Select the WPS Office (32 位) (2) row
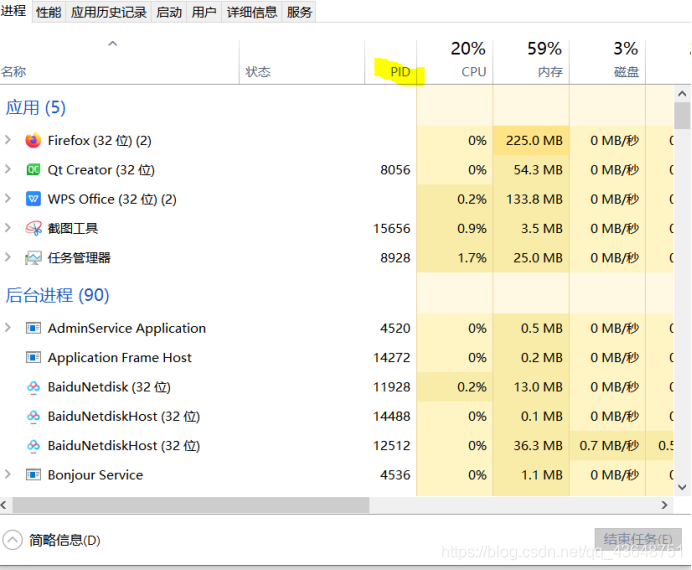This screenshot has height=570, width=692. tap(336, 199)
